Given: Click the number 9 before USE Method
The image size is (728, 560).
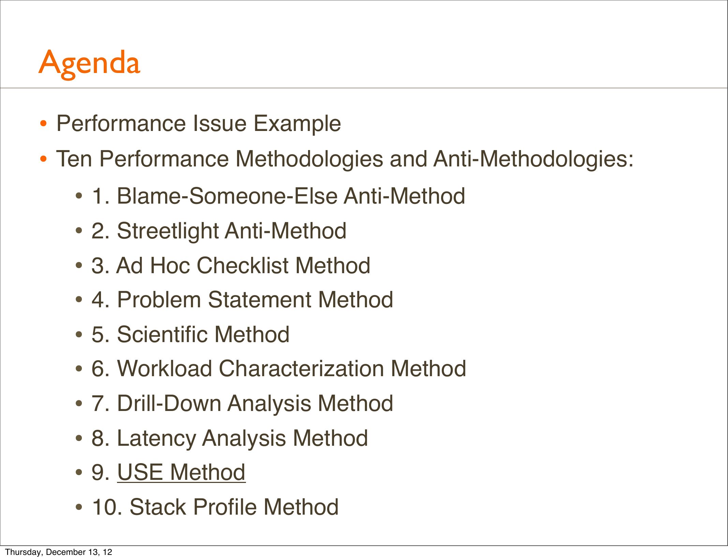Looking at the screenshot, I should (x=98, y=472).
